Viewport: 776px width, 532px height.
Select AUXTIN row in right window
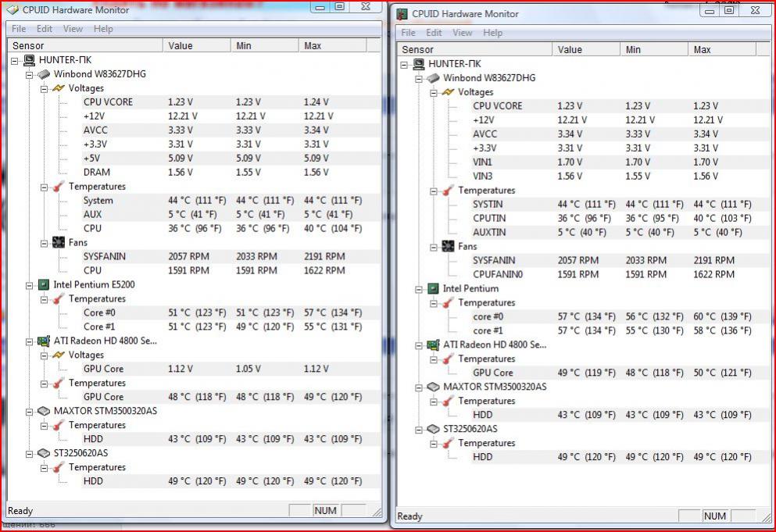(x=621, y=232)
